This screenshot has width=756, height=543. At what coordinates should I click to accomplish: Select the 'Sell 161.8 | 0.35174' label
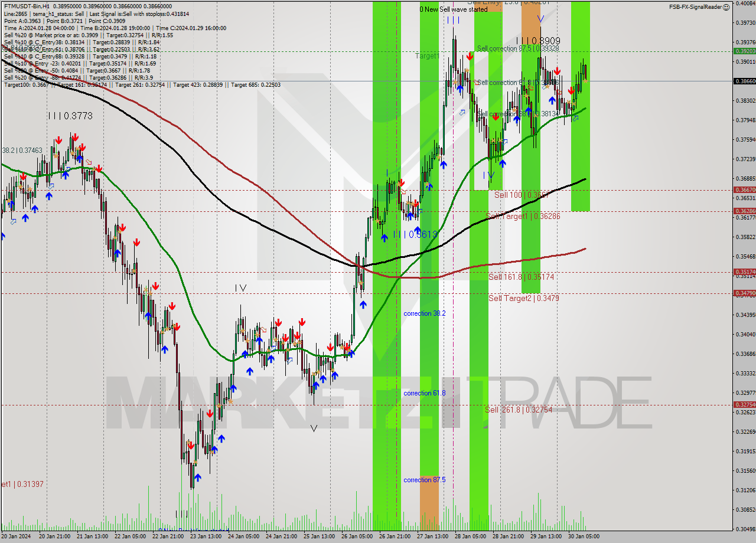click(x=521, y=277)
